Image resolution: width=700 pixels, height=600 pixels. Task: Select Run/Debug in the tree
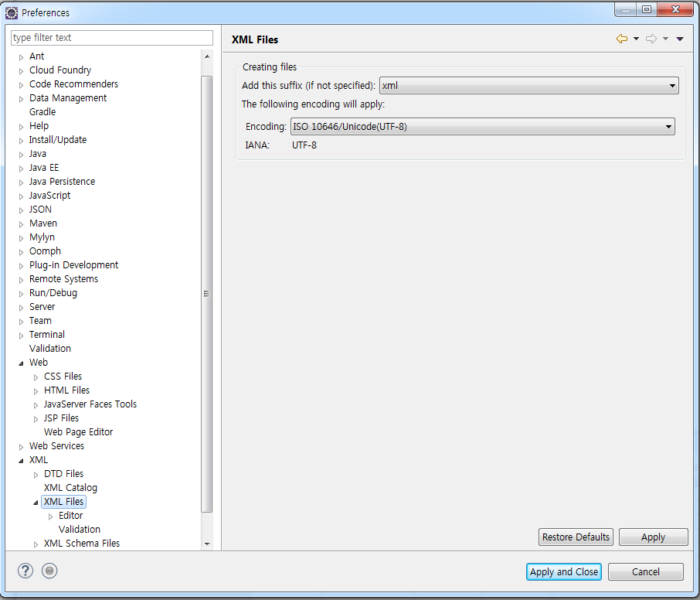coord(53,292)
